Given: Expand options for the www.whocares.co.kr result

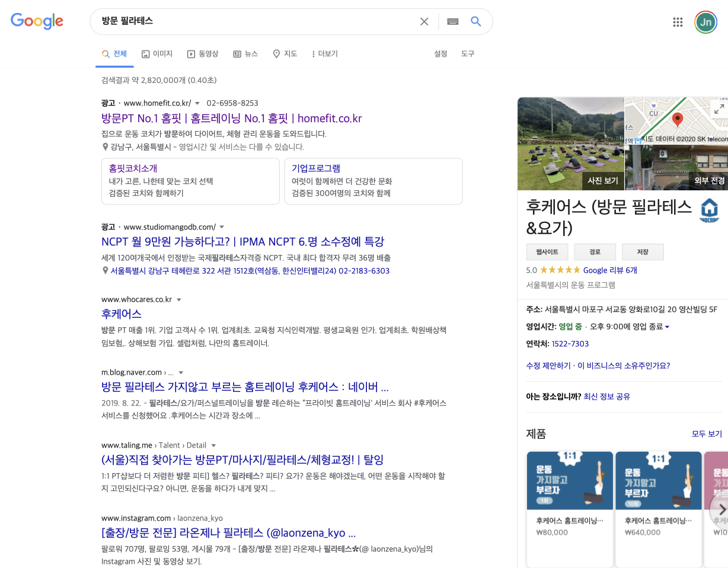Looking at the screenshot, I should pos(179,299).
